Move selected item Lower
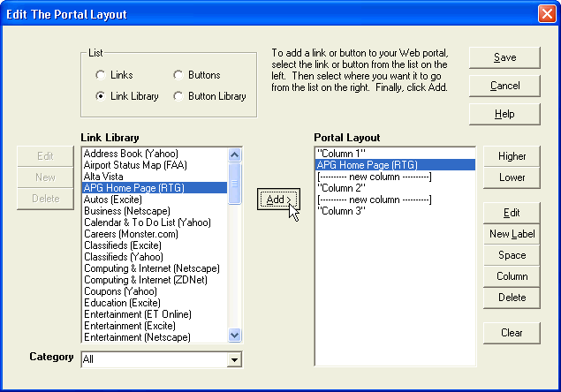 tap(512, 177)
